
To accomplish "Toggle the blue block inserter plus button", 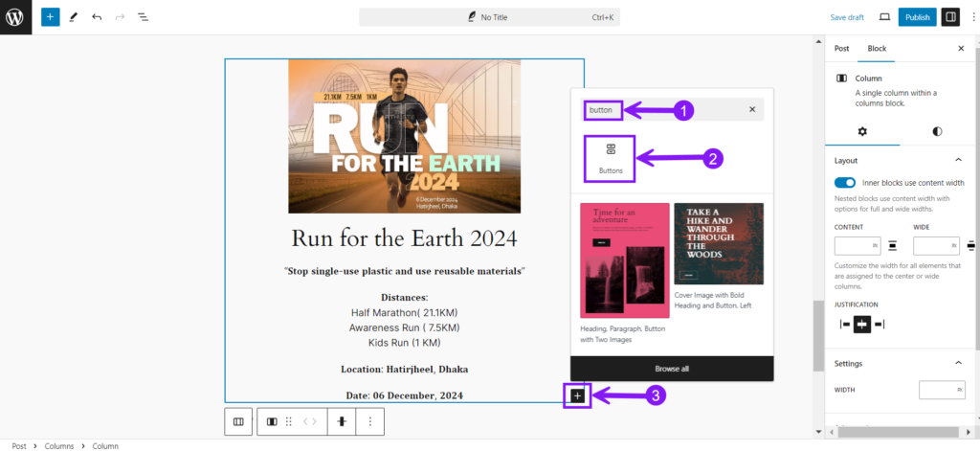I will click(x=51, y=17).
